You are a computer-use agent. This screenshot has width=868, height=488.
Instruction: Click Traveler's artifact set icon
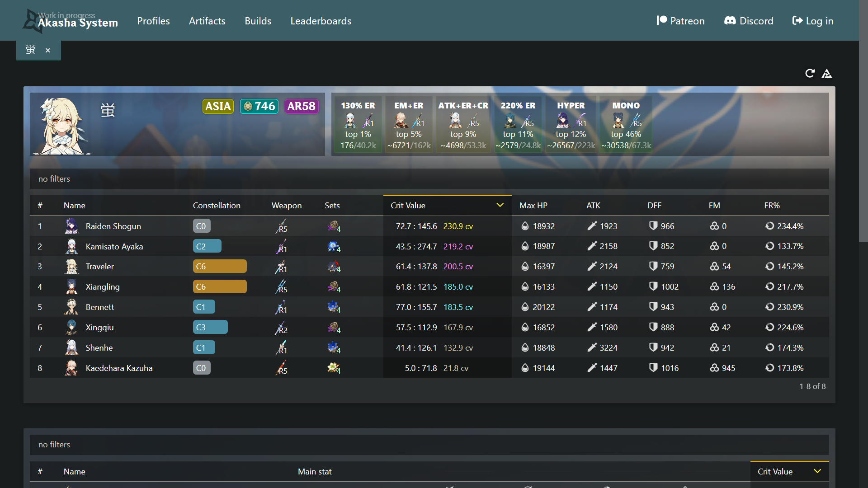pyautogui.click(x=334, y=267)
